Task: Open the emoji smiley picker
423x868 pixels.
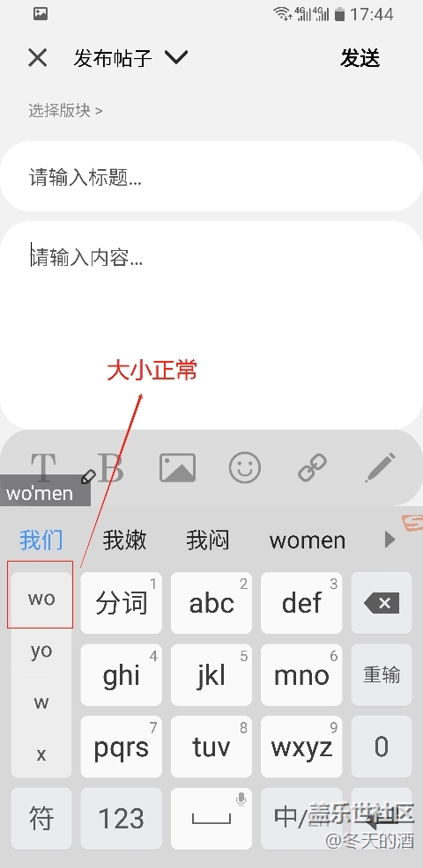Action: point(244,467)
